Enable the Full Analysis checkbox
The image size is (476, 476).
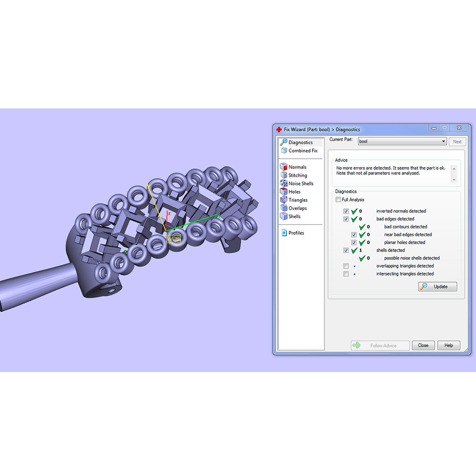coord(338,200)
